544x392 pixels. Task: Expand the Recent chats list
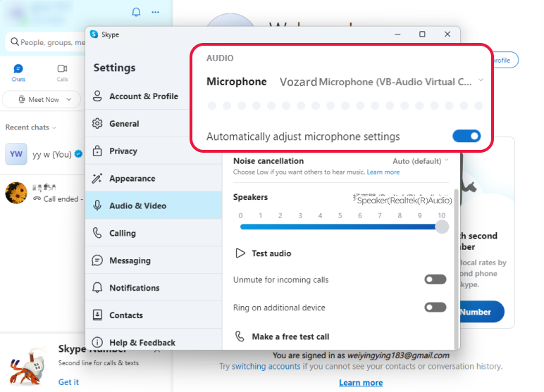30,127
